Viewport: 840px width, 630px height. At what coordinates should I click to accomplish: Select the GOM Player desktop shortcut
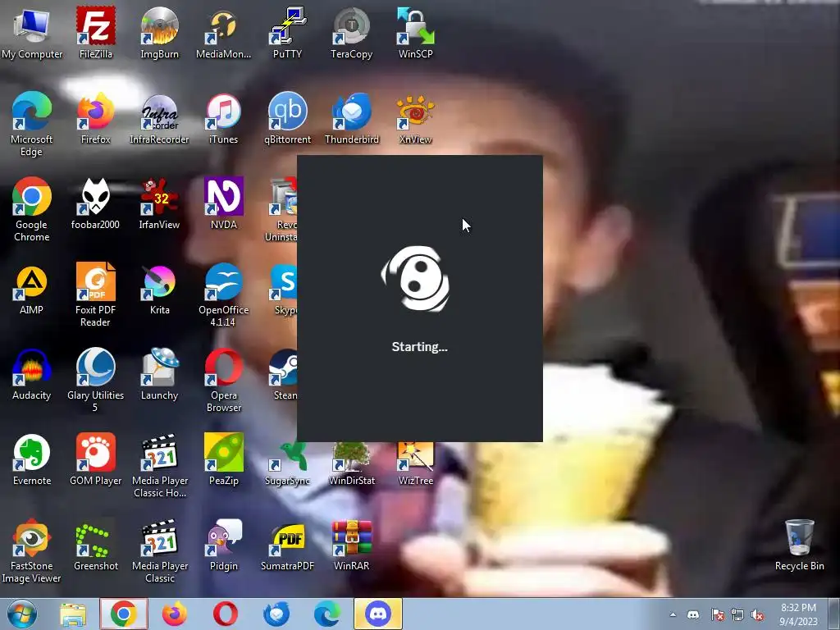point(96,459)
